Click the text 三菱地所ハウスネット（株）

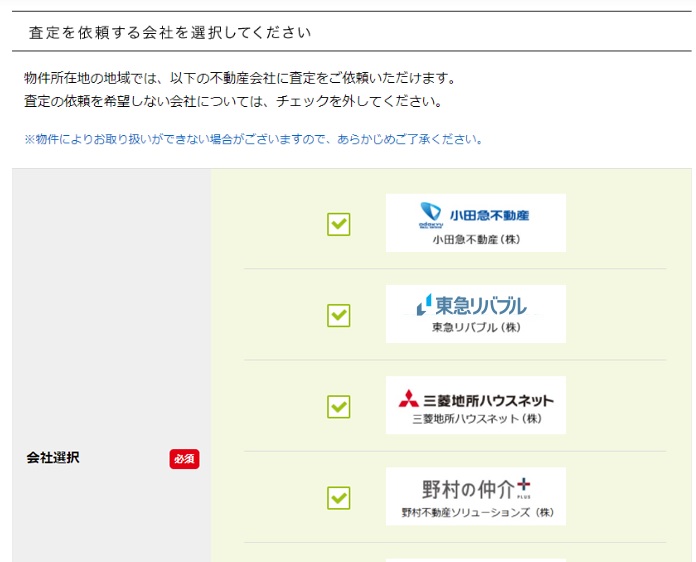tap(477, 419)
